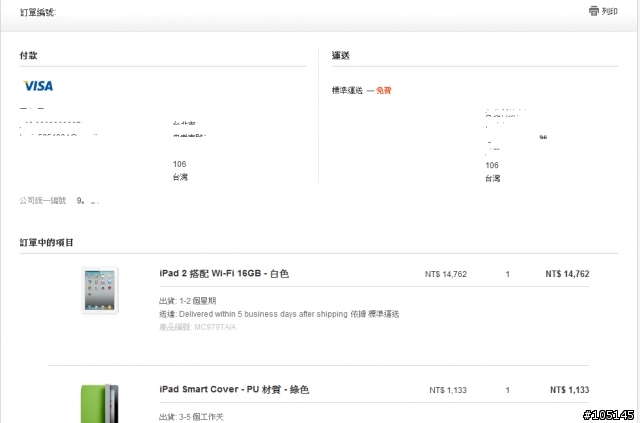
Task: Click the 公司統一編號 label
Action: 42,200
